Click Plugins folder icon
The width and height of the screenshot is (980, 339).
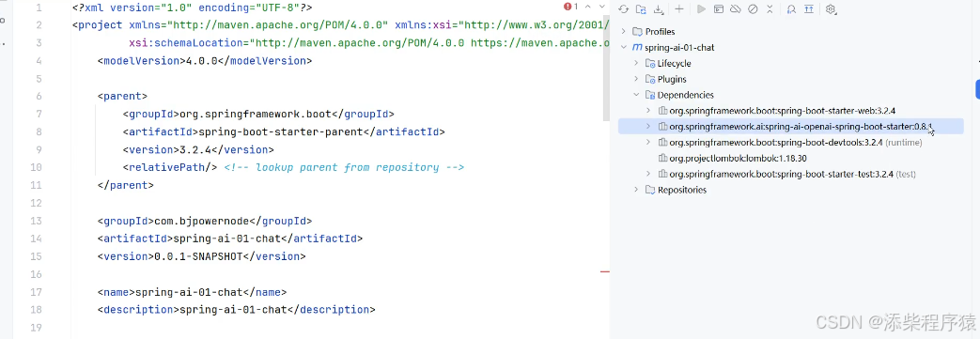pos(650,79)
